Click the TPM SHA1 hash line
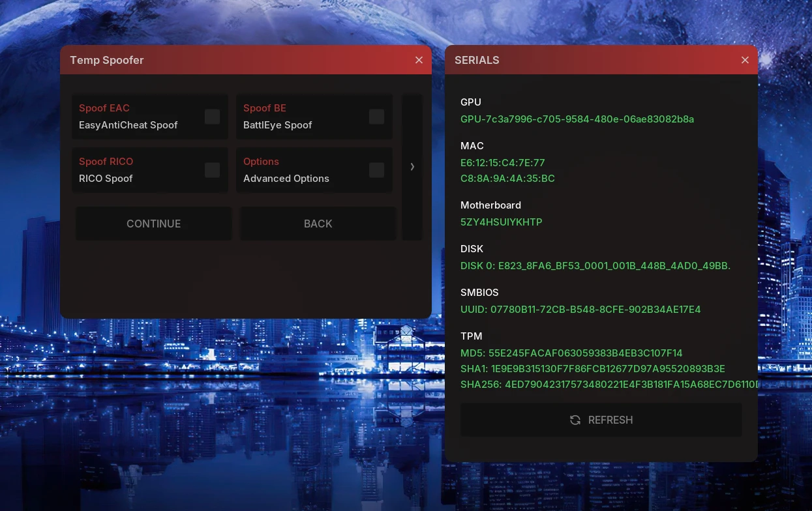This screenshot has width=812, height=511. coord(593,368)
